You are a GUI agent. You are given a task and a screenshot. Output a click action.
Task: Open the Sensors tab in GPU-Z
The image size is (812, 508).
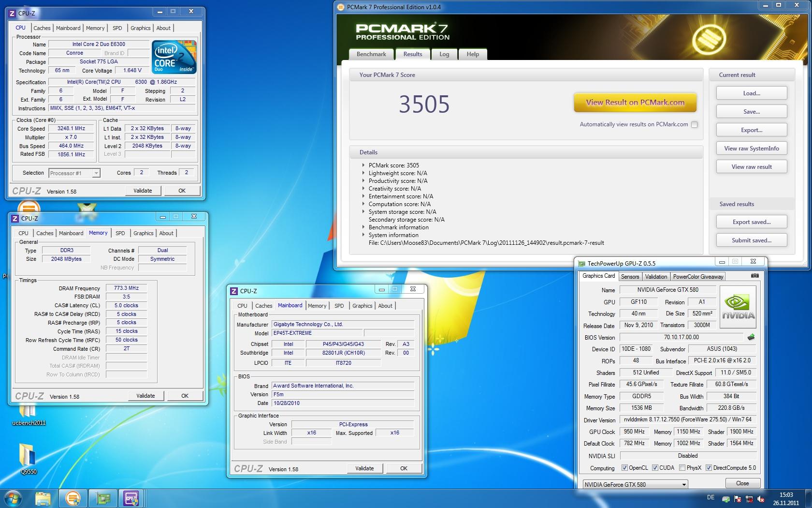coord(630,277)
